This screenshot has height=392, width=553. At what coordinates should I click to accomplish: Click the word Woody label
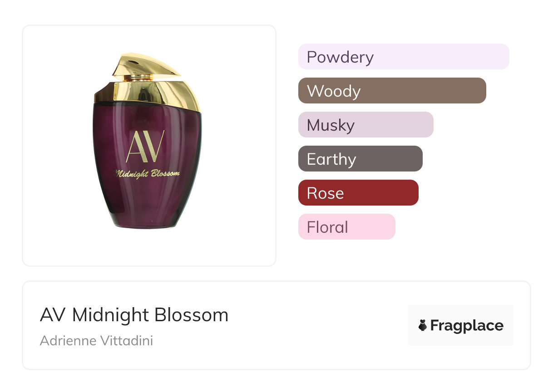pyautogui.click(x=334, y=91)
